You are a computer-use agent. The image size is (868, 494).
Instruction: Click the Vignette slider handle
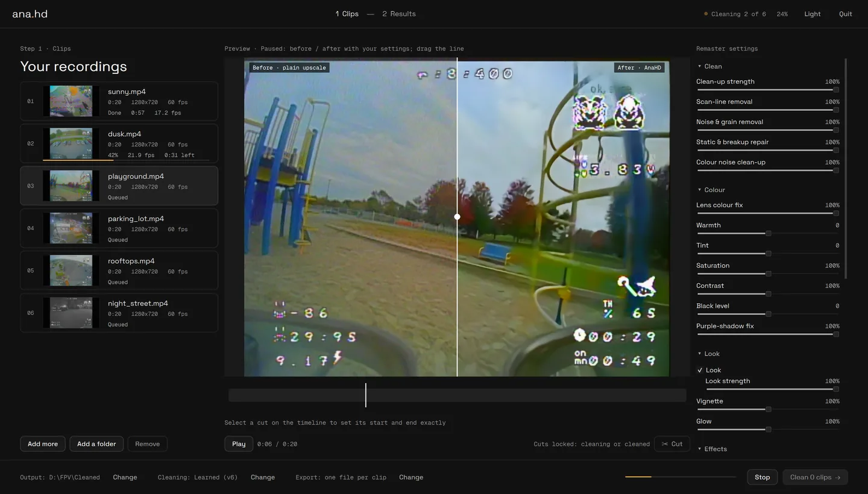tap(768, 409)
